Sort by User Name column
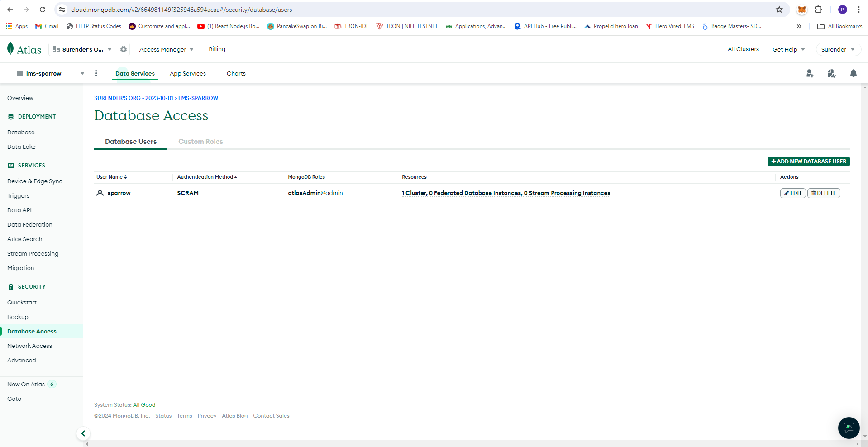This screenshot has height=447, width=868. pos(111,177)
